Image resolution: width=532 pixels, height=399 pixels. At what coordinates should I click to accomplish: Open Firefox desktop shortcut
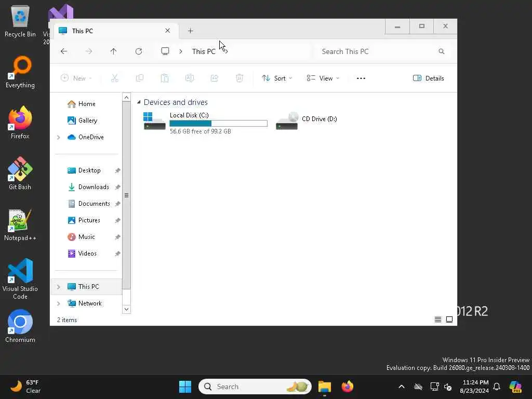tap(20, 123)
